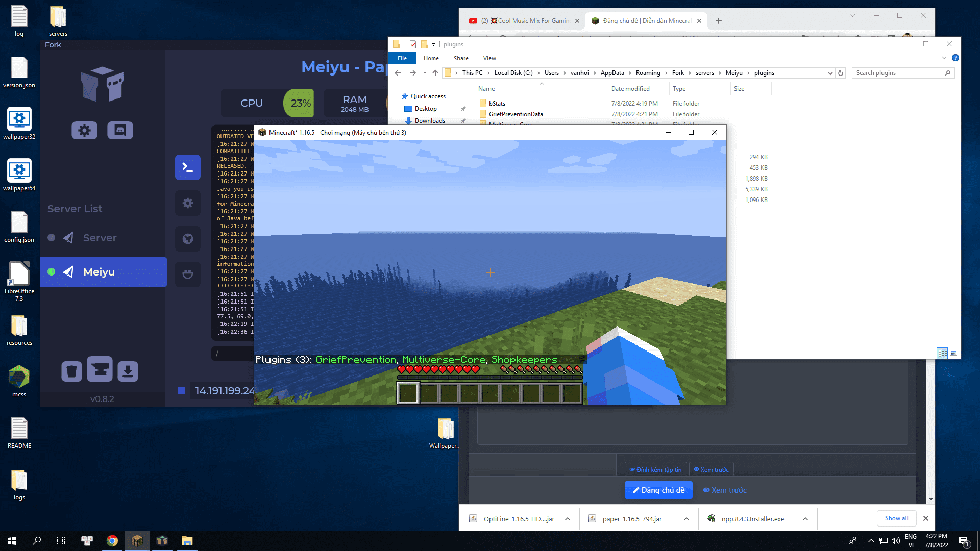Viewport: 980px width, 551px height.
Task: Expand the Explorer ribbon chevron
Action: [944, 58]
